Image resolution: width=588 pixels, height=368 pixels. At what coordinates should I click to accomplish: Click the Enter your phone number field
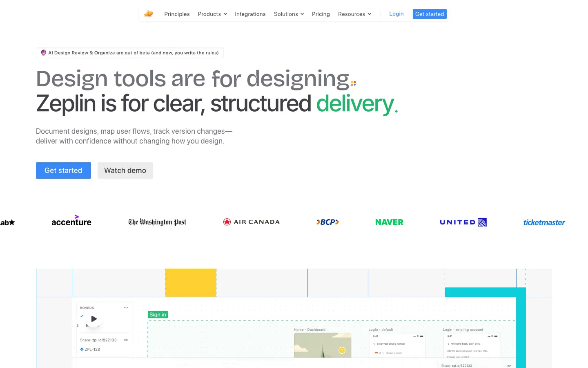[391, 344]
